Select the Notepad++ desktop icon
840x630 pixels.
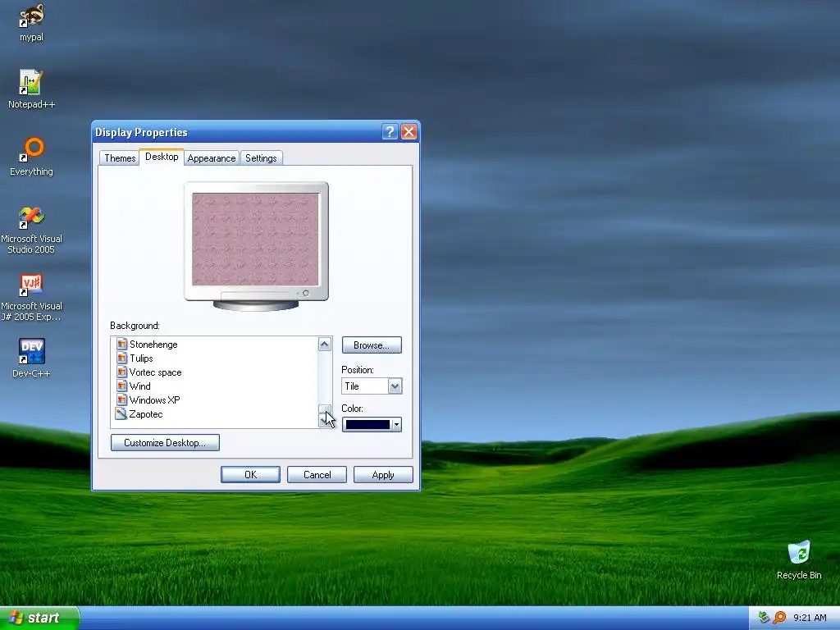coord(31,83)
